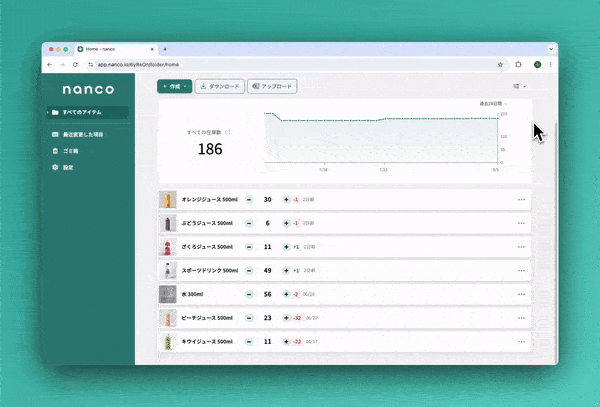Viewport: 600px width, 407px height.
Task: Open the 作成 create dropdown
Action: [174, 86]
